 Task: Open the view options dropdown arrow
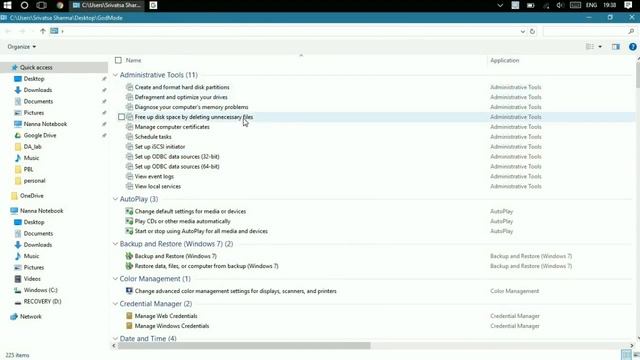coord(600,47)
